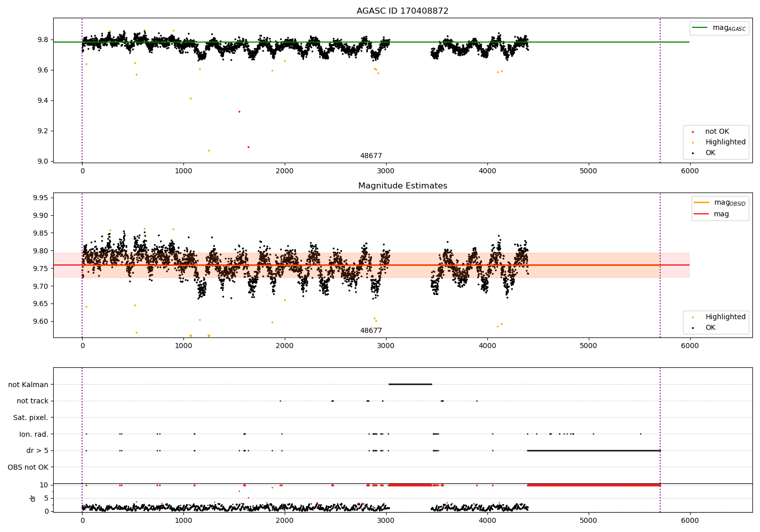Click the '10' tick on the dr axis
760x532 pixels.
(x=44, y=485)
